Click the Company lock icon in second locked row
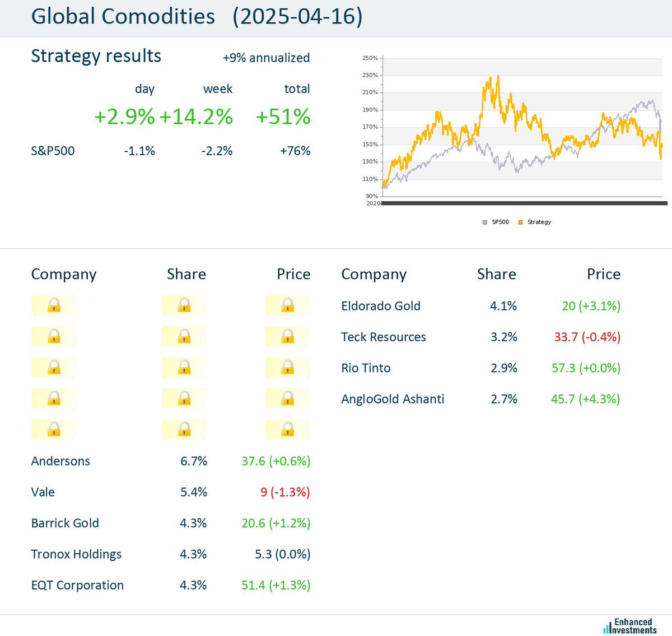 54,336
